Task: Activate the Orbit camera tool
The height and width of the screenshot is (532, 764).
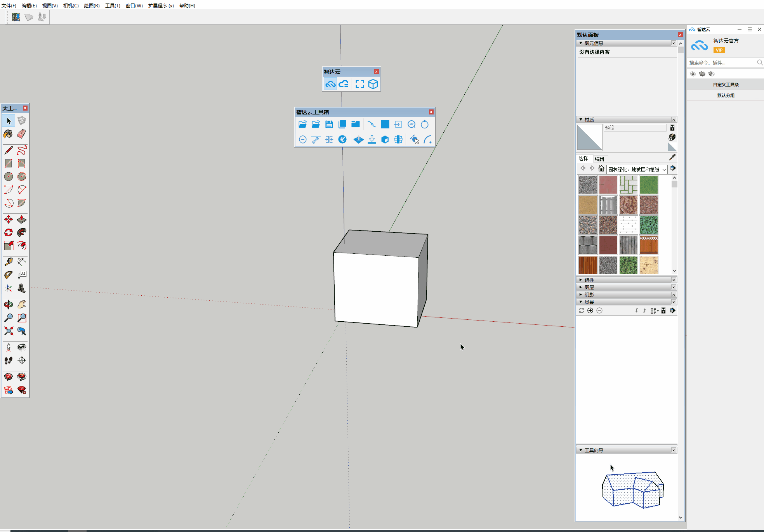Action: (8, 305)
